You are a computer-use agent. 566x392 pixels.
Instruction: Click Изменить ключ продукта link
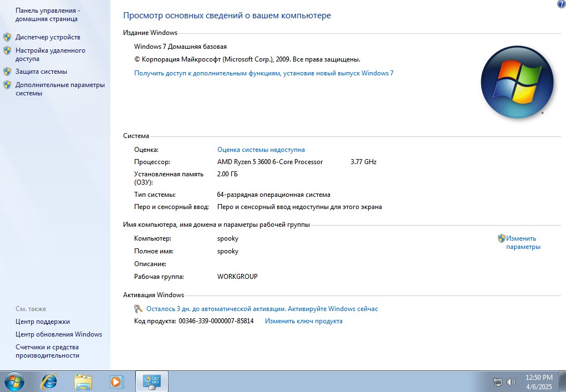pos(304,321)
